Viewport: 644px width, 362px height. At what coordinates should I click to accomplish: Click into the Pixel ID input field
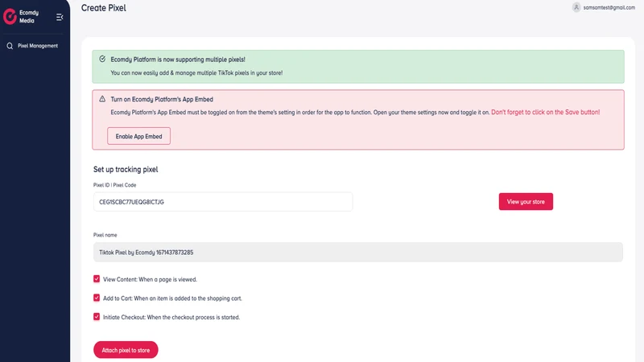click(x=223, y=202)
